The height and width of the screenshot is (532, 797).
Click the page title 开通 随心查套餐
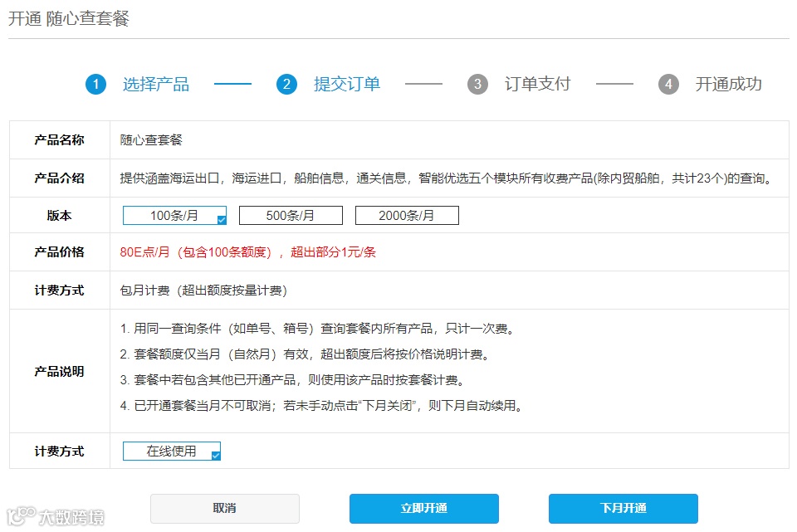point(69,19)
